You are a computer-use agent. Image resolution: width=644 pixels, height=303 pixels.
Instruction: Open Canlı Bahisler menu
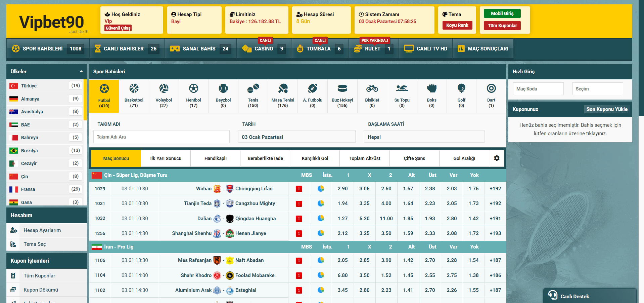pyautogui.click(x=126, y=49)
